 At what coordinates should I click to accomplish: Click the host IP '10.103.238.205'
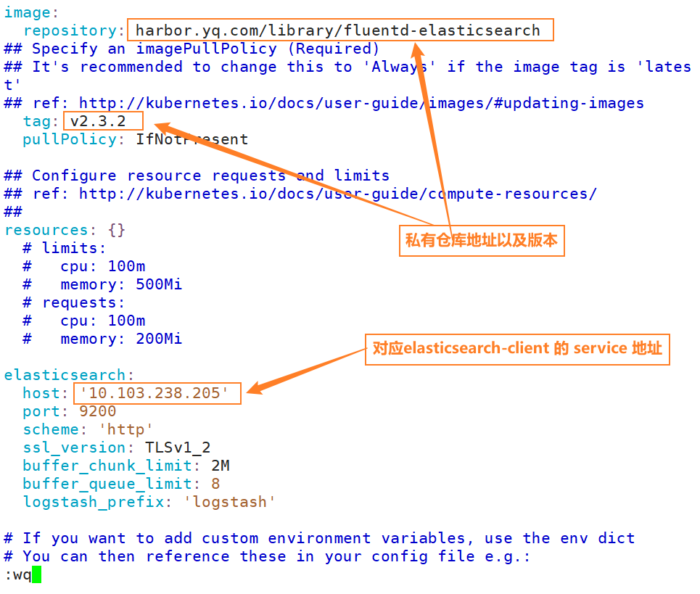(155, 393)
